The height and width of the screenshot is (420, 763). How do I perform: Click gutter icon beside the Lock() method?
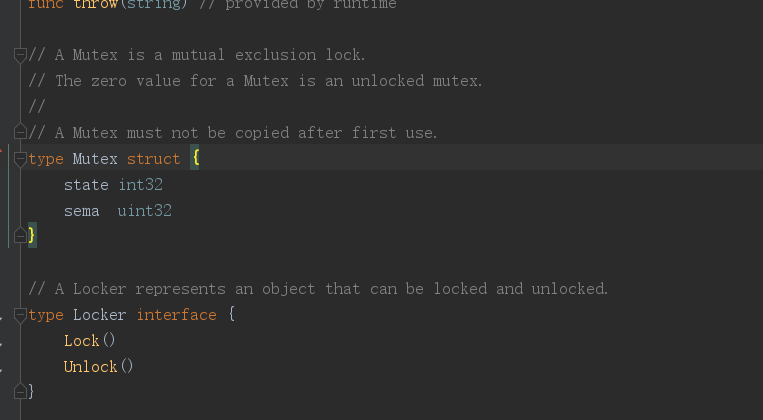tap(2, 341)
